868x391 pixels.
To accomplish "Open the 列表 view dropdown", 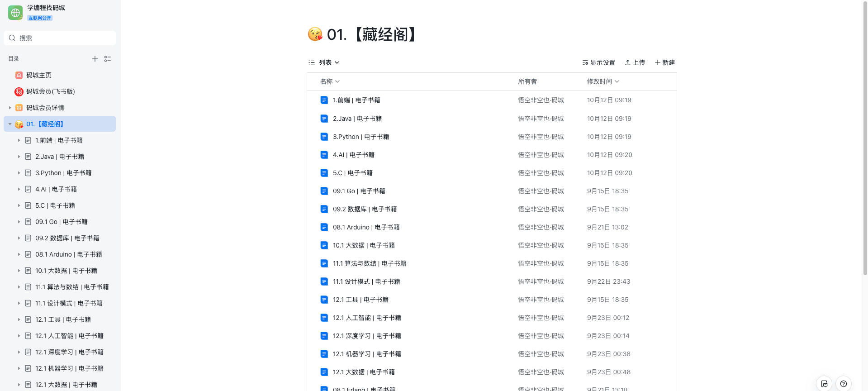I will tap(324, 62).
